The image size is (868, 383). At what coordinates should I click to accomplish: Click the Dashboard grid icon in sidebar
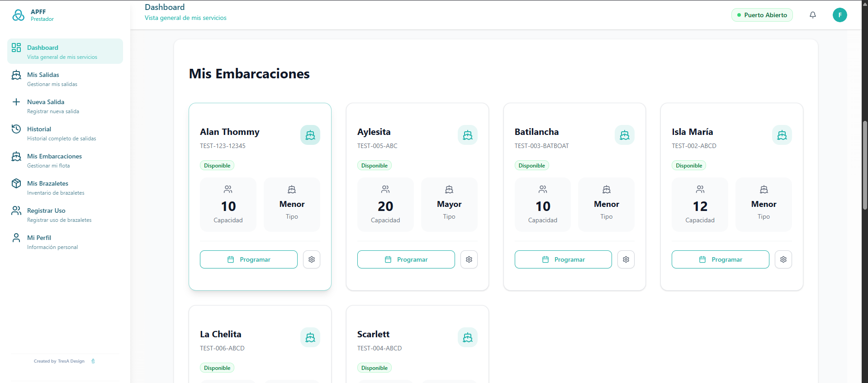pos(16,48)
